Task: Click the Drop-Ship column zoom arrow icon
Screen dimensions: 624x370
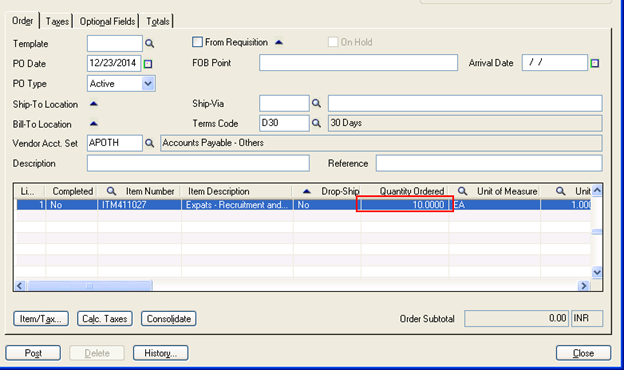Action: [306, 191]
